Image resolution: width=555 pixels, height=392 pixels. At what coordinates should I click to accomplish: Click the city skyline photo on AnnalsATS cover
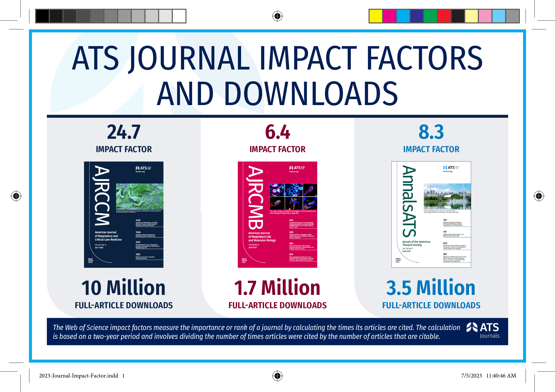pyautogui.click(x=447, y=196)
